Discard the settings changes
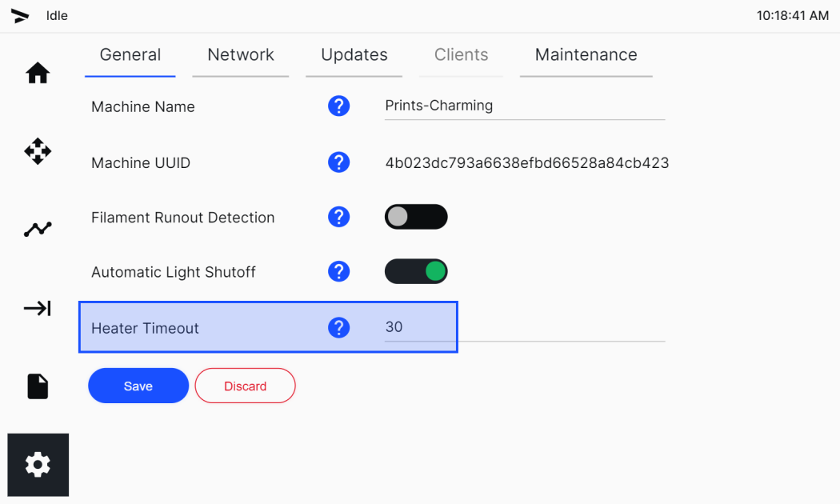The height and width of the screenshot is (504, 840). click(245, 386)
